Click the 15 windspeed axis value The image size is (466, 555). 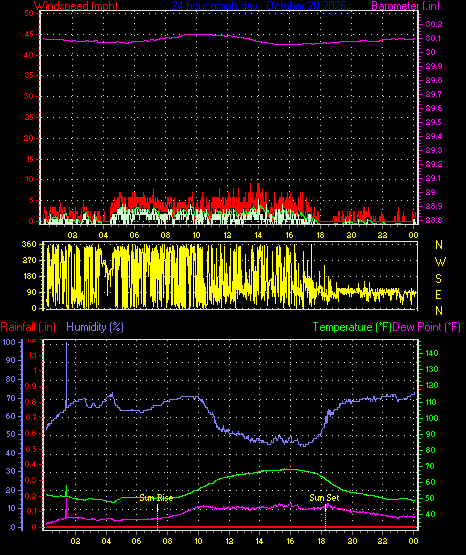tap(29, 159)
